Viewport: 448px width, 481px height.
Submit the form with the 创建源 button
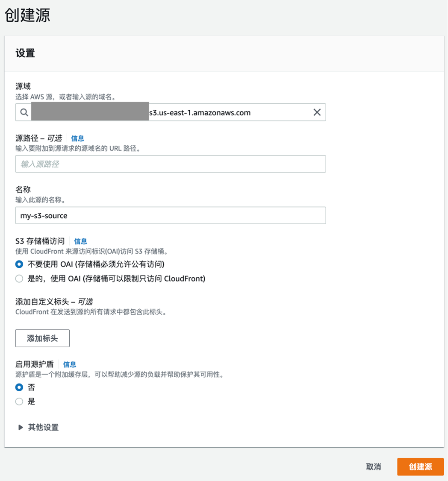point(420,467)
